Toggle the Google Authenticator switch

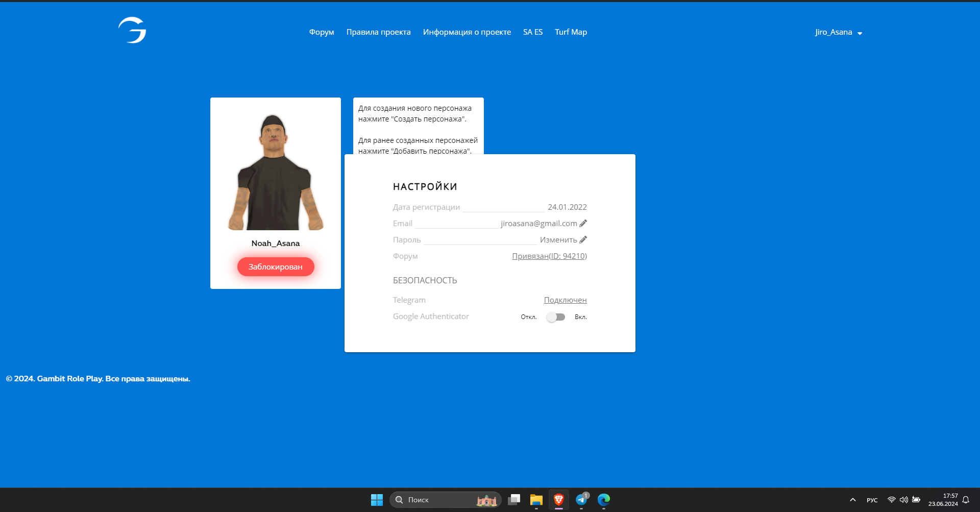pos(556,317)
